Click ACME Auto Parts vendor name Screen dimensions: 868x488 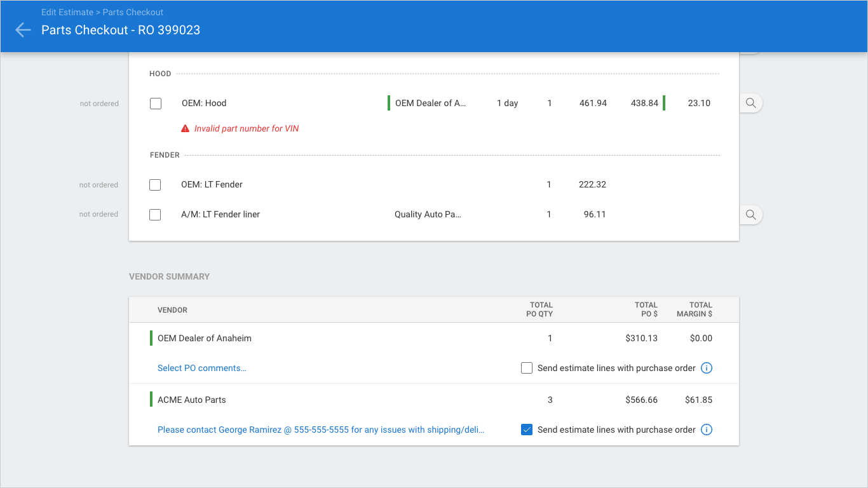point(192,400)
